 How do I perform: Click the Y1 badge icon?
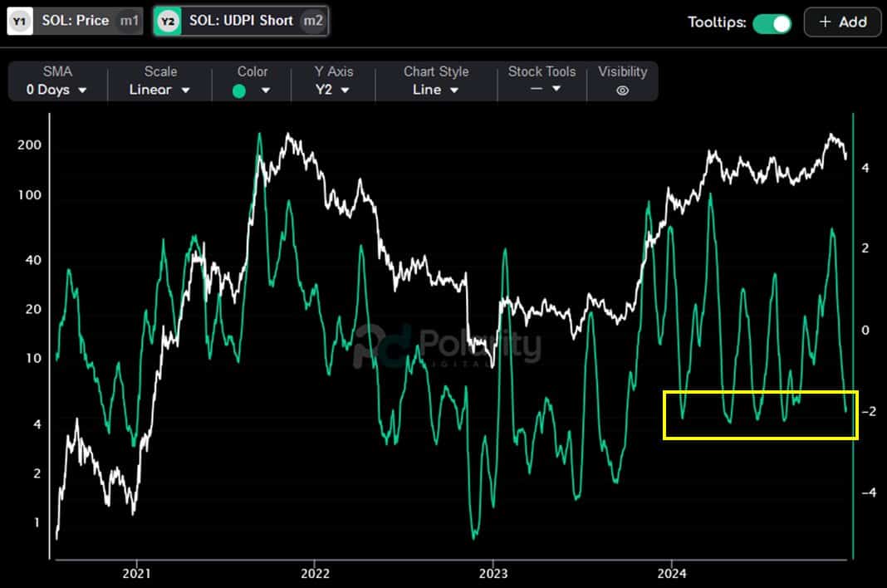(20, 22)
